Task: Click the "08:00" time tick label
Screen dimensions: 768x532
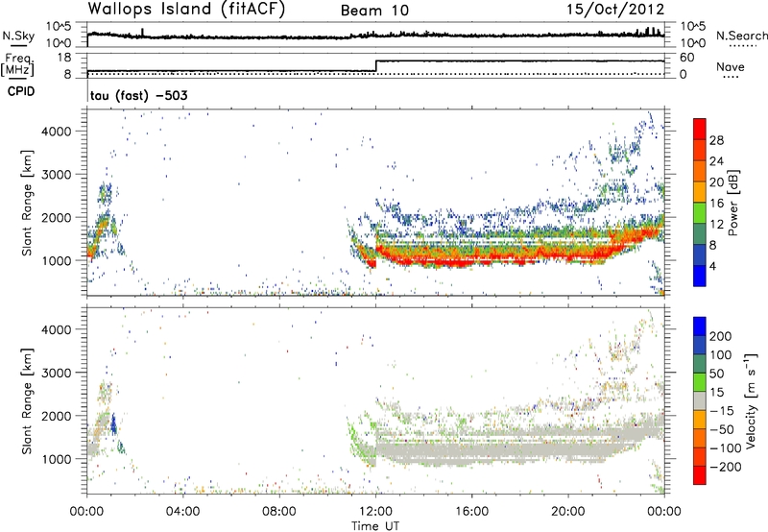Action: click(x=279, y=512)
